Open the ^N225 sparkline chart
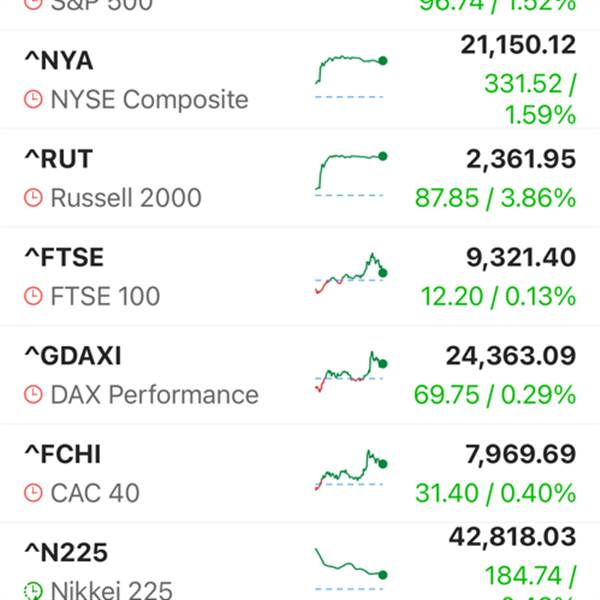Image resolution: width=600 pixels, height=600 pixels. pos(351,569)
